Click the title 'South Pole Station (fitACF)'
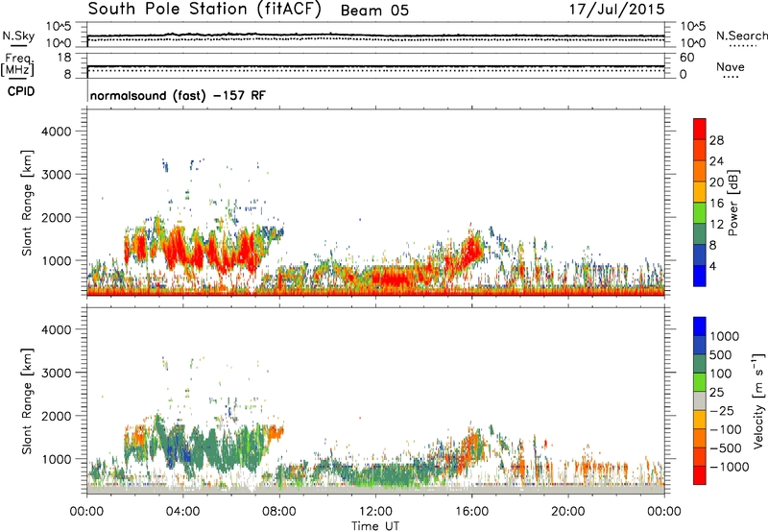 click(x=204, y=10)
